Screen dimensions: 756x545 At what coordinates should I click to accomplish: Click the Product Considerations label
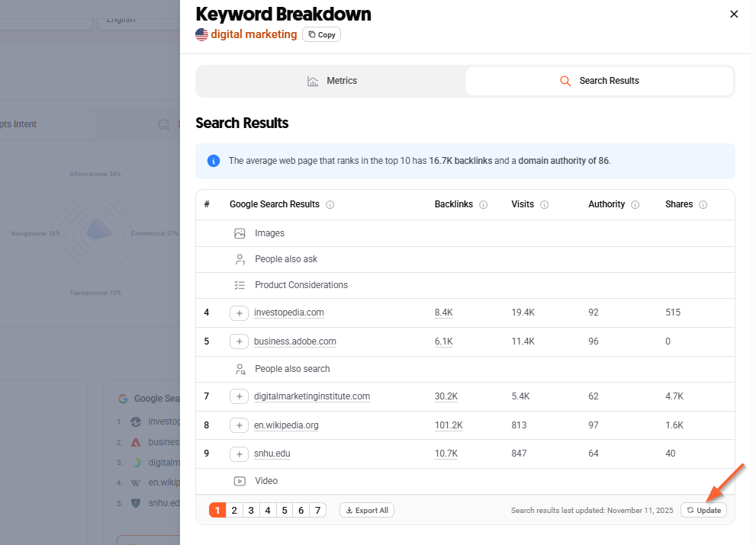301,285
